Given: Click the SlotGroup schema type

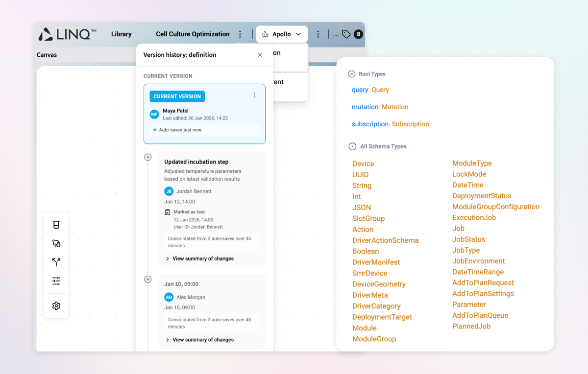Looking at the screenshot, I should coord(368,218).
